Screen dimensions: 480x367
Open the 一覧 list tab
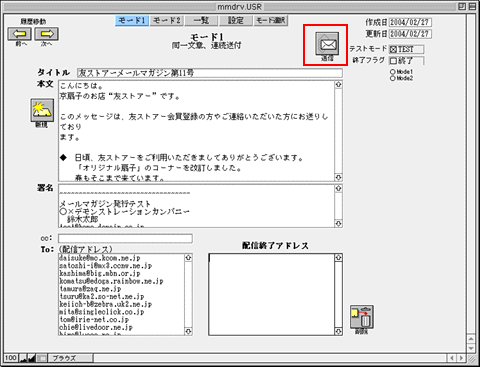[201, 20]
